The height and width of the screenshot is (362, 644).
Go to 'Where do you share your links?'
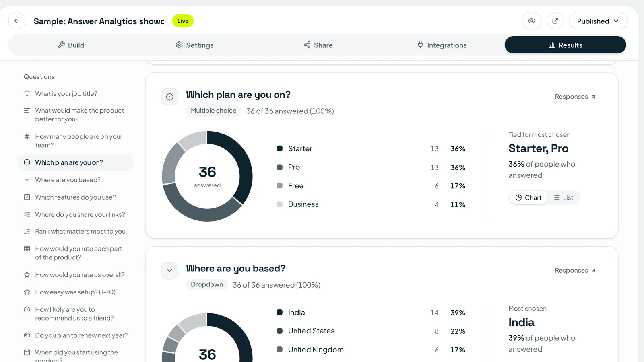point(76,214)
